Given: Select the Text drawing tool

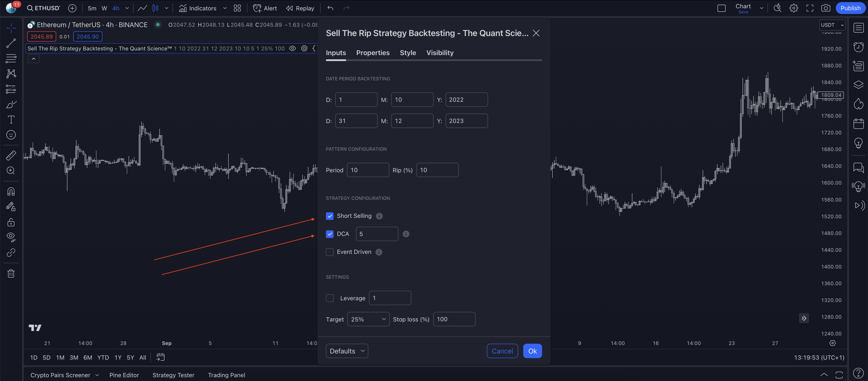Looking at the screenshot, I should [x=11, y=120].
